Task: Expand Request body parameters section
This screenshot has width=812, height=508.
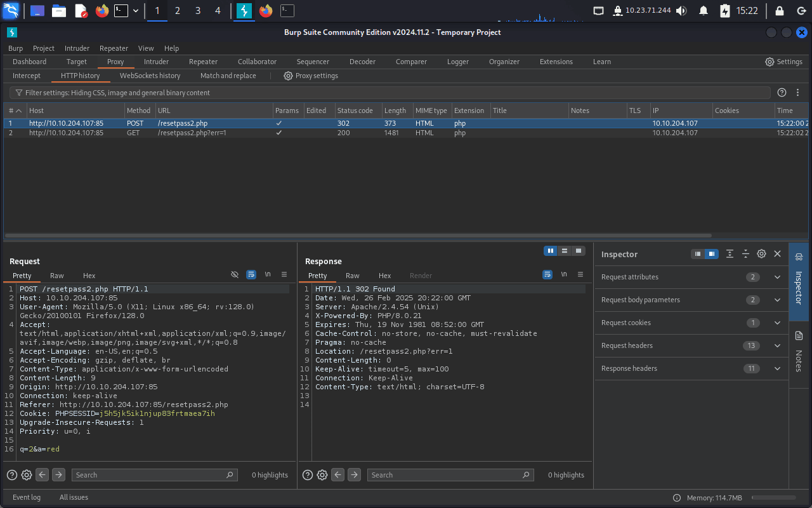Action: click(x=691, y=300)
